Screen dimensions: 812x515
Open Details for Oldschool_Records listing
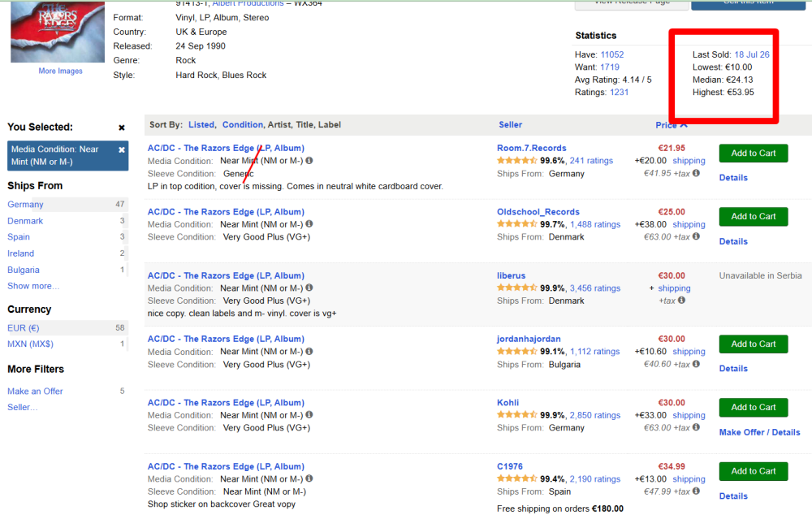tap(733, 241)
